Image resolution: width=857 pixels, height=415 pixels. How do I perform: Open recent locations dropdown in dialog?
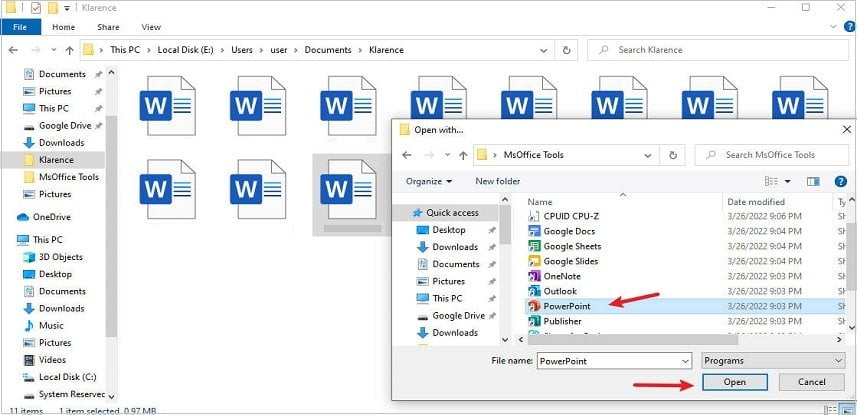click(x=447, y=155)
